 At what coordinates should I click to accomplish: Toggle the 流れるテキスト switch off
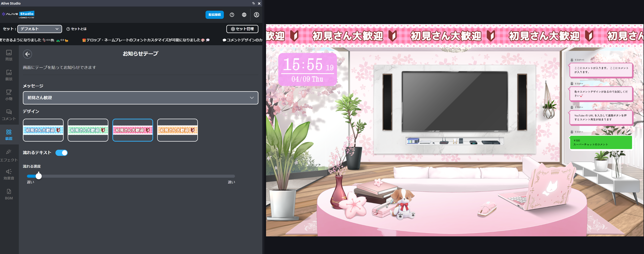click(x=62, y=153)
